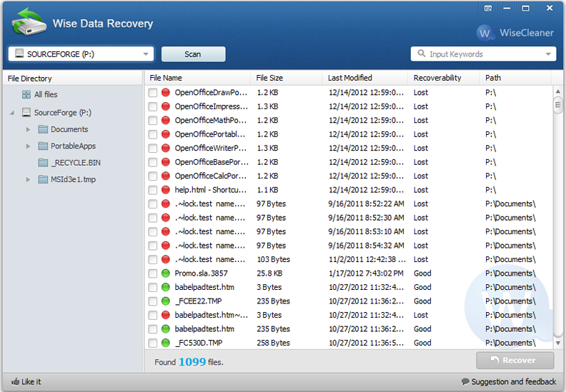Open the WiseCleaner logo link

tap(515, 33)
